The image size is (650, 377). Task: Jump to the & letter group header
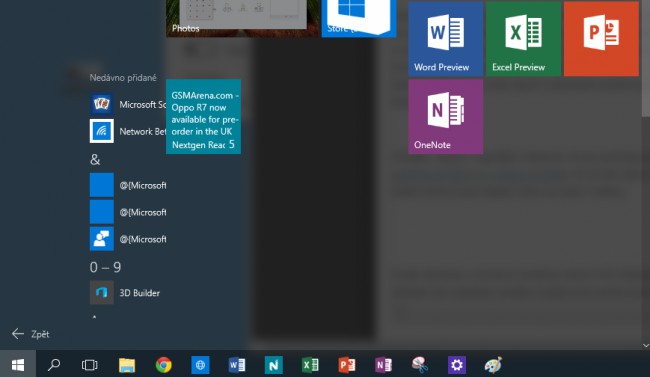click(95, 160)
